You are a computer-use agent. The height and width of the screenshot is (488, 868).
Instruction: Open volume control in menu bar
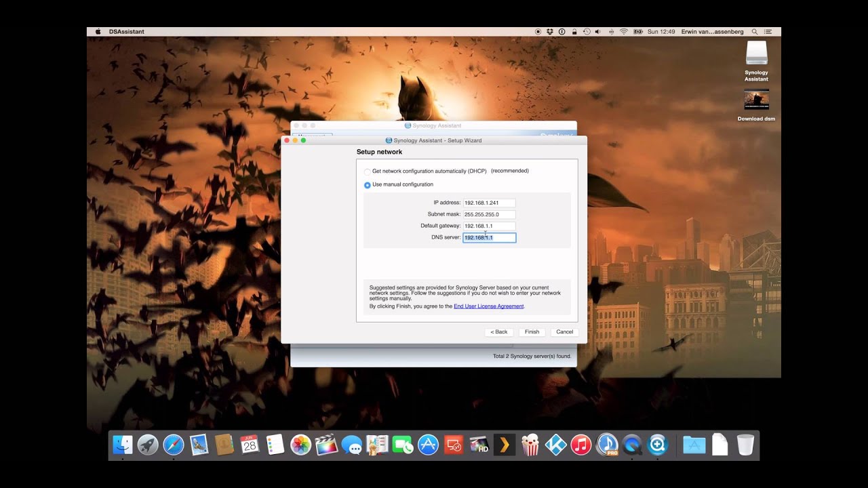pyautogui.click(x=599, y=31)
